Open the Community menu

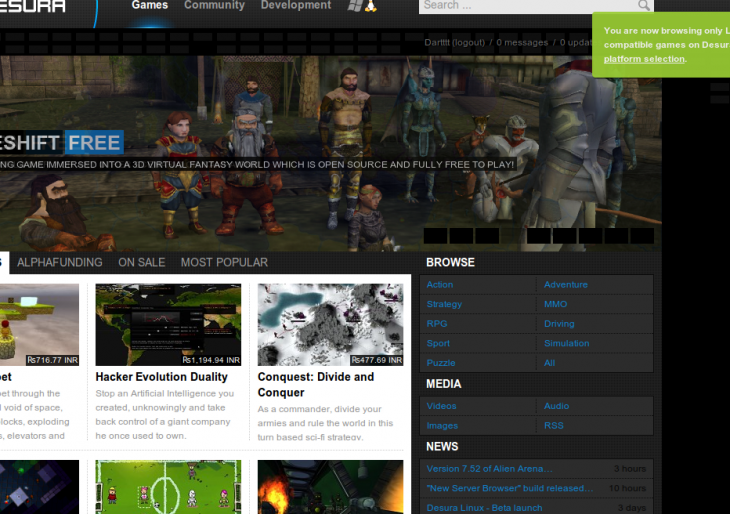click(214, 5)
